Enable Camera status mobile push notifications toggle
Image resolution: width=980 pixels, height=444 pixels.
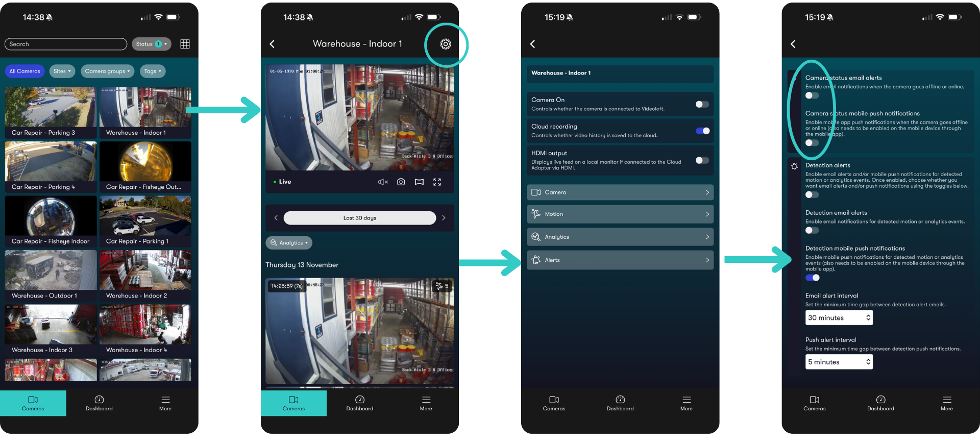click(812, 143)
